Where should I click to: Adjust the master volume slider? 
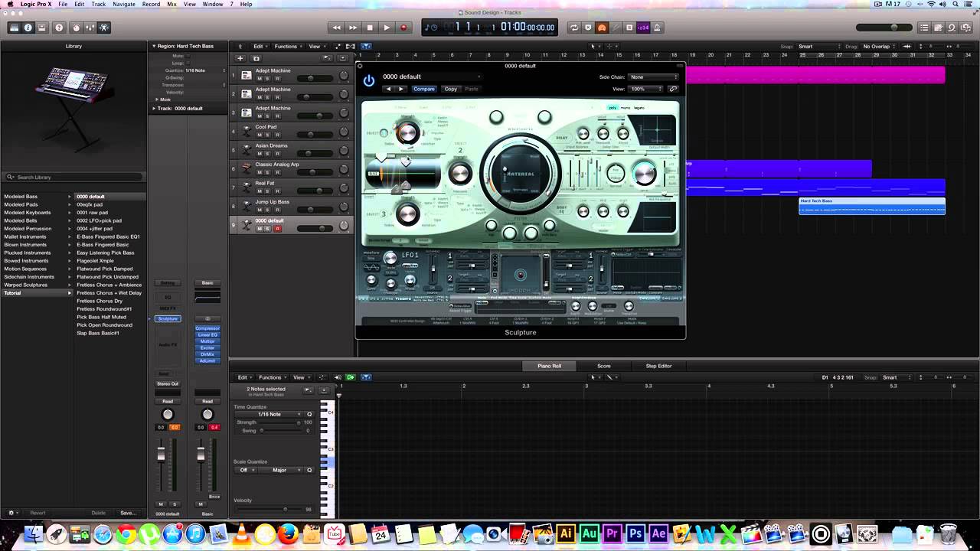pyautogui.click(x=884, y=28)
